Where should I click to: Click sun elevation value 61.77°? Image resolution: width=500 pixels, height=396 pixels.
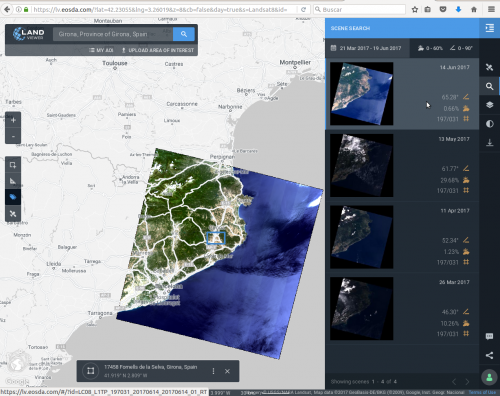coord(450,169)
